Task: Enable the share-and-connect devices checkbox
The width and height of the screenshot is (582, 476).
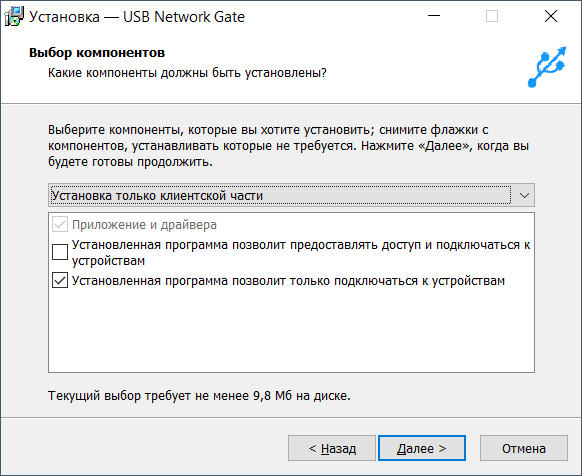Action: pyautogui.click(x=60, y=252)
